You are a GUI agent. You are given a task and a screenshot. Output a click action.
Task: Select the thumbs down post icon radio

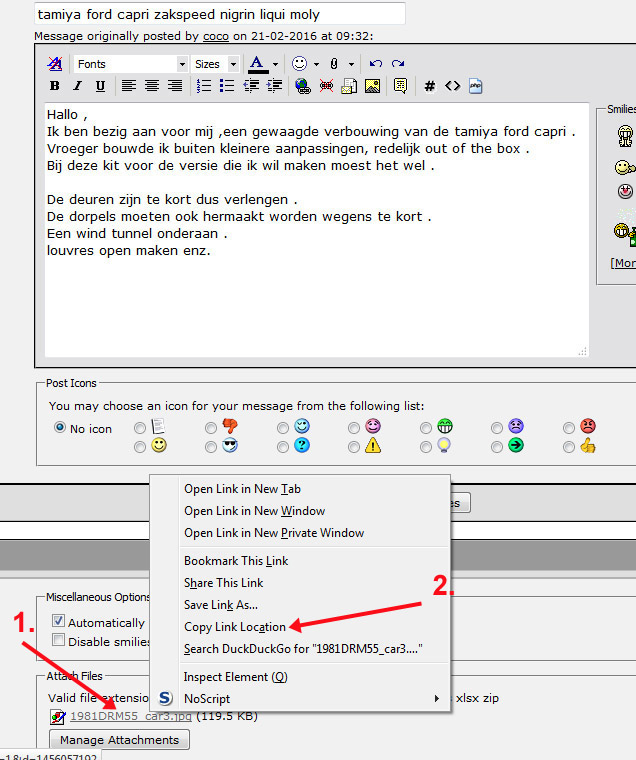click(x=210, y=428)
